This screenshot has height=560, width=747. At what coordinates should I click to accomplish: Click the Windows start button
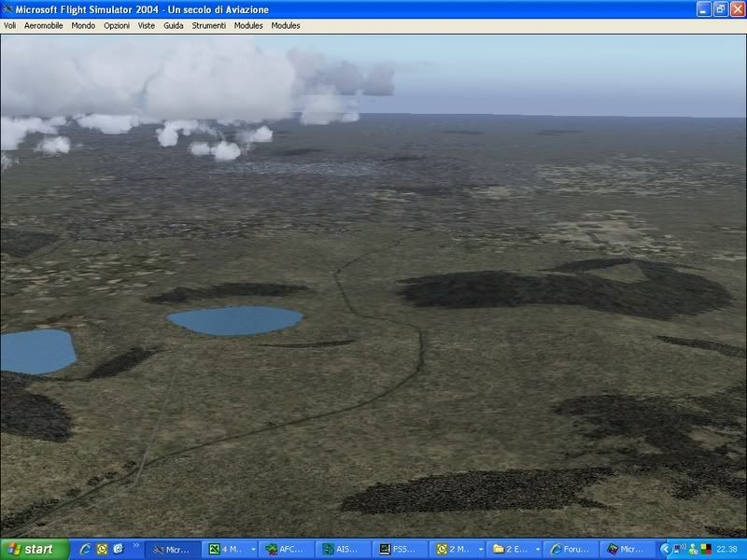pos(35,549)
